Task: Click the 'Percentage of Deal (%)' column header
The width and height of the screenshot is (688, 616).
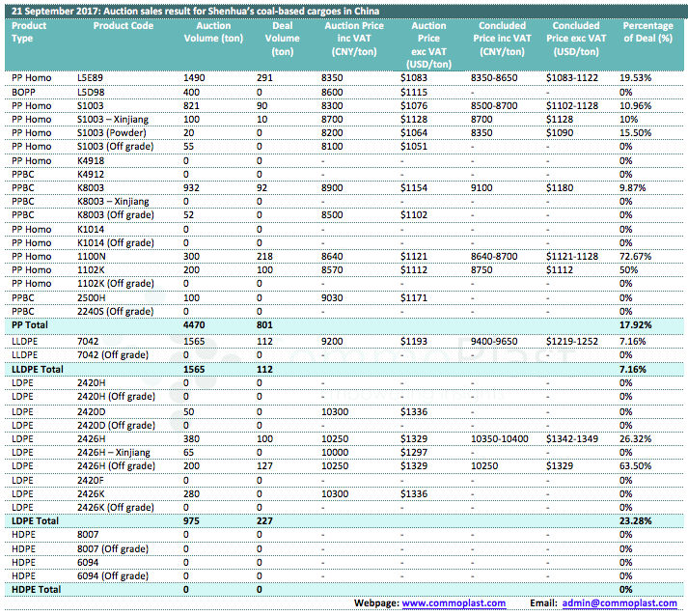Action: (648, 32)
